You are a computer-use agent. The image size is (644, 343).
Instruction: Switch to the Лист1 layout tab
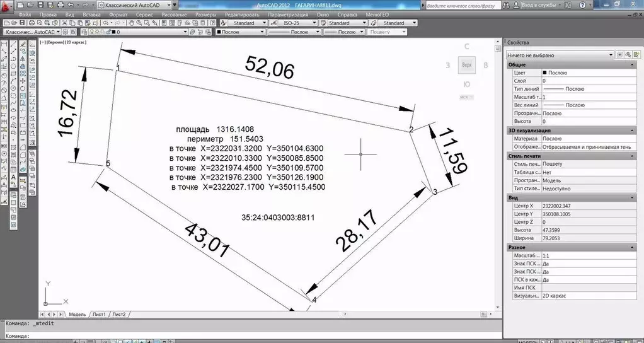point(98,314)
